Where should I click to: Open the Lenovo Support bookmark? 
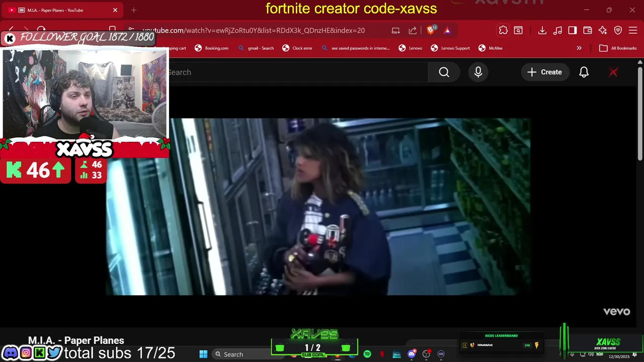pyautogui.click(x=450, y=48)
